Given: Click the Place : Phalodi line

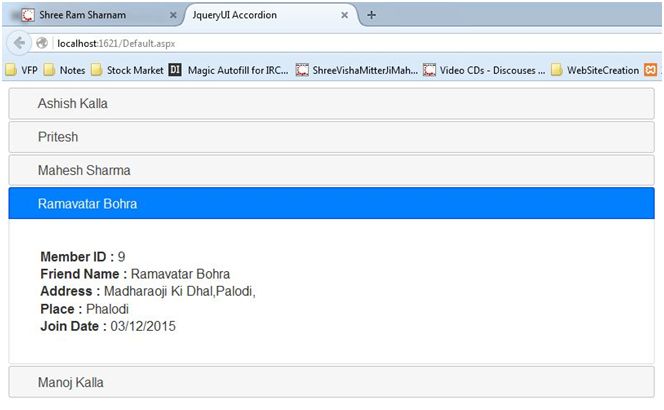Looking at the screenshot, I should coord(84,309).
